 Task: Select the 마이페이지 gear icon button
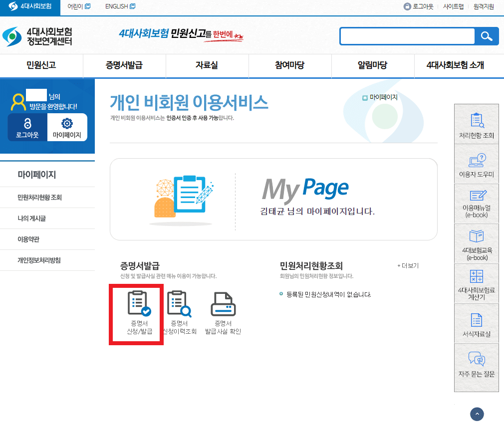[x=67, y=126]
